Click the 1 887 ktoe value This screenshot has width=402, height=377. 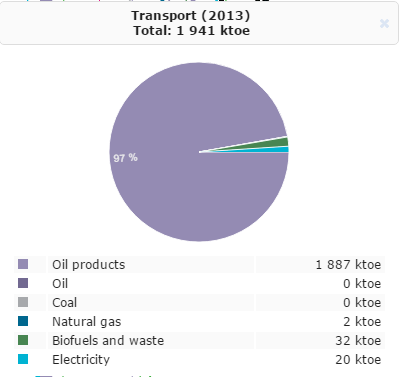[x=348, y=265]
